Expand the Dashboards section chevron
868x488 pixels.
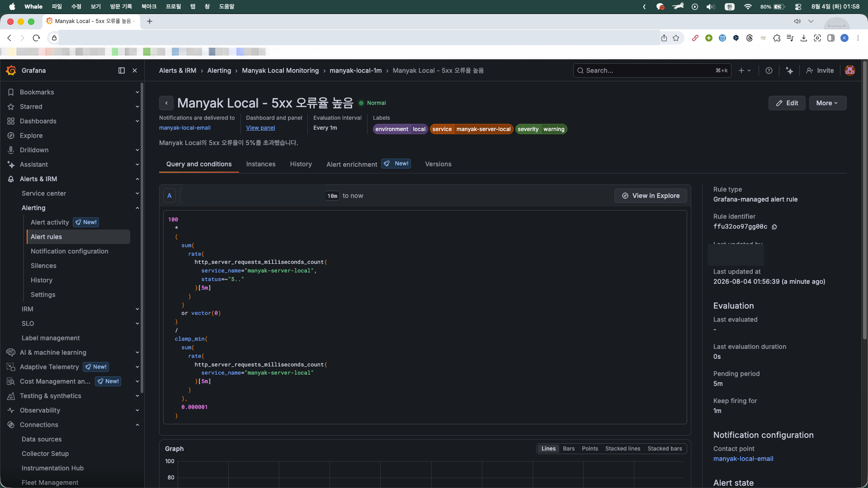(x=137, y=121)
